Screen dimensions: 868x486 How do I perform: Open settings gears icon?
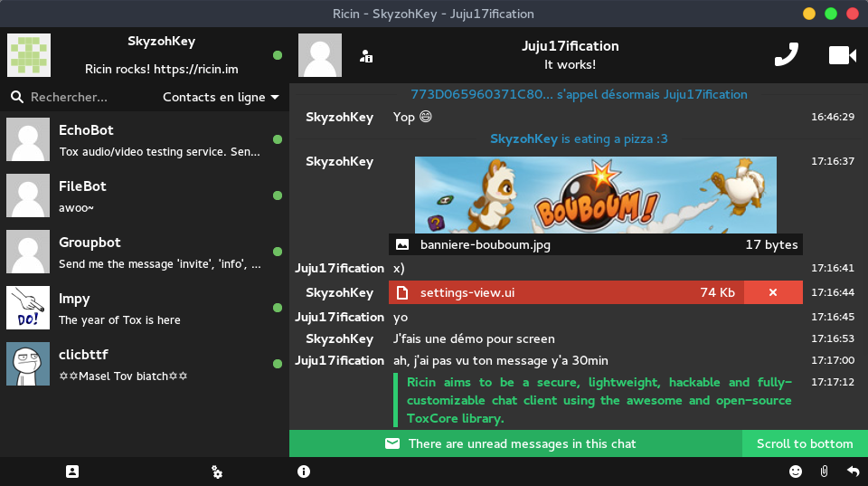217,472
